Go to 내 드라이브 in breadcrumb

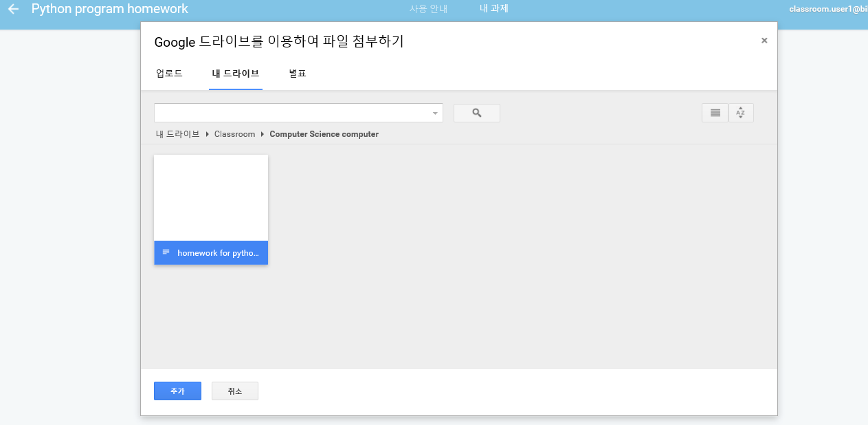click(x=177, y=134)
